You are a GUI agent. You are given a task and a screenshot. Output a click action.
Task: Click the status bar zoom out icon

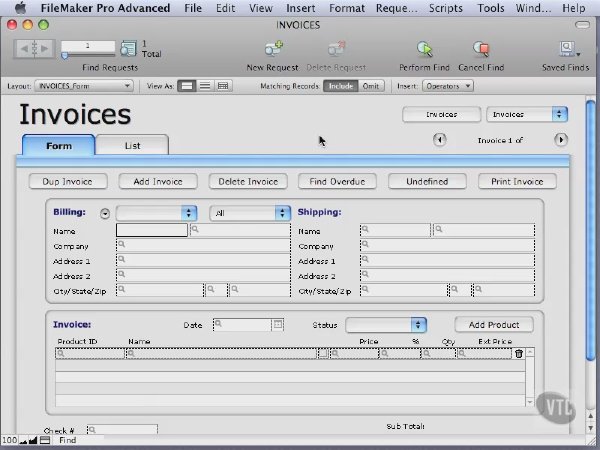coord(23,441)
